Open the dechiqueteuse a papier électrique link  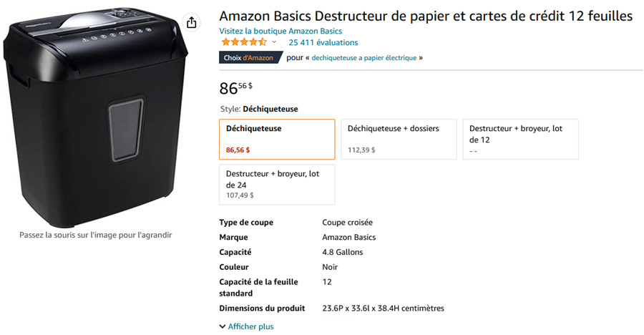(364, 57)
